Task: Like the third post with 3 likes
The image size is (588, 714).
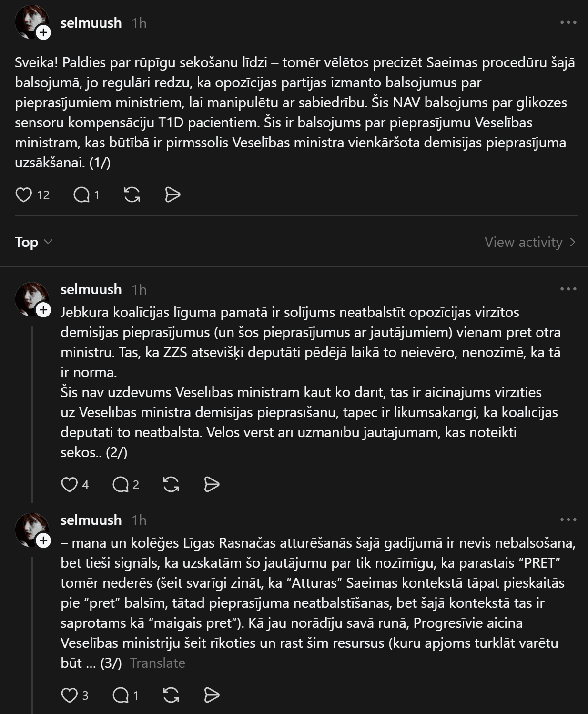Action: [x=70, y=695]
